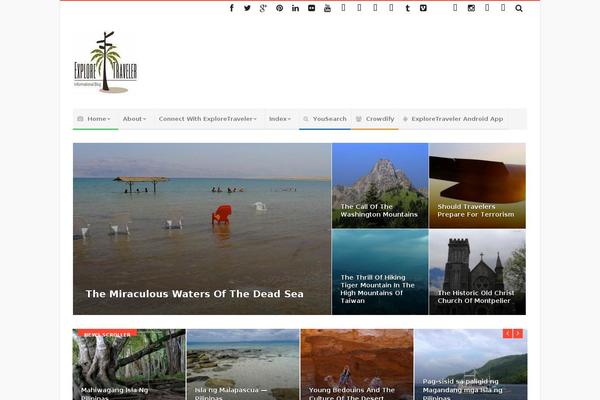600x400 pixels.
Task: Open the LinkedIn social icon
Action: click(295, 8)
